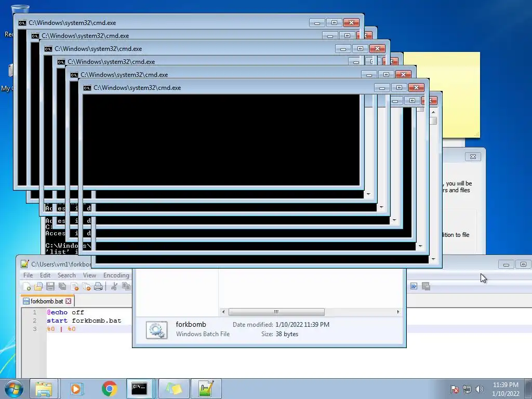Viewport: 532px width, 399px height.
Task: Click the Save recorded macro icon
Action: 426,286
